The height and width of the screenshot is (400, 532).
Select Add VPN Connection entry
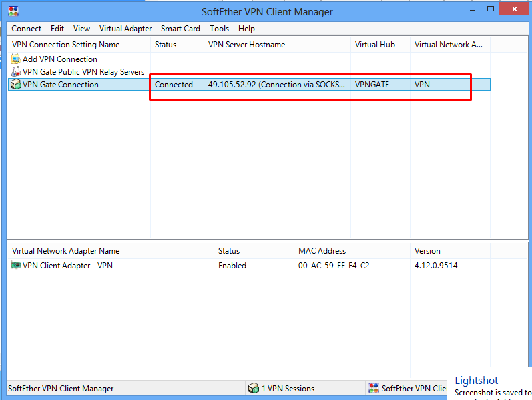(60, 59)
